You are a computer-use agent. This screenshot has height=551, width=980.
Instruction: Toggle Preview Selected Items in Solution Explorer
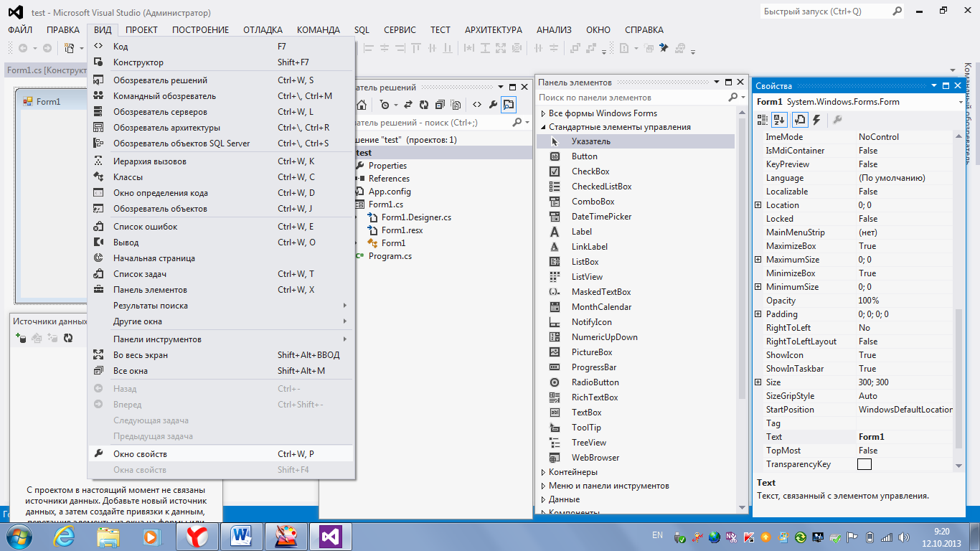(508, 105)
